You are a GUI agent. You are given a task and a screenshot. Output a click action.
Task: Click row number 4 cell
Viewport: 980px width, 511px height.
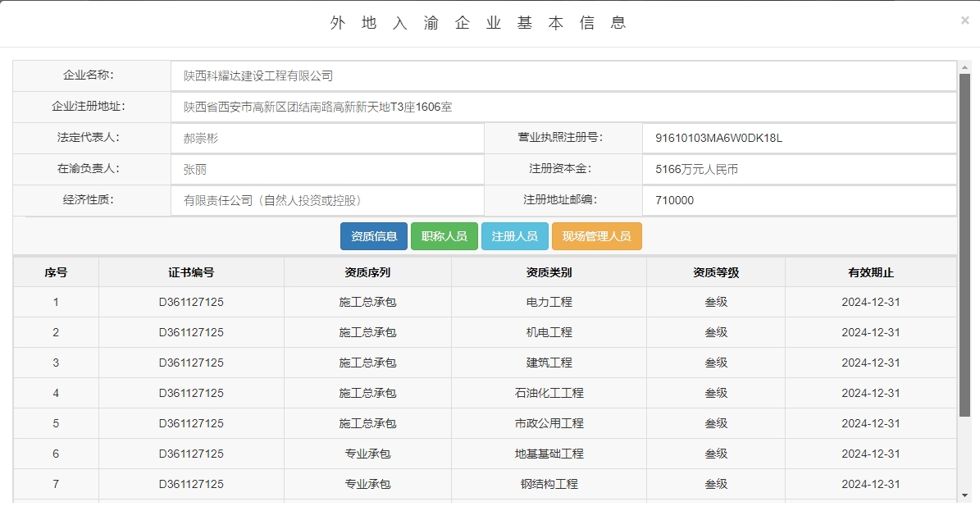(56, 393)
